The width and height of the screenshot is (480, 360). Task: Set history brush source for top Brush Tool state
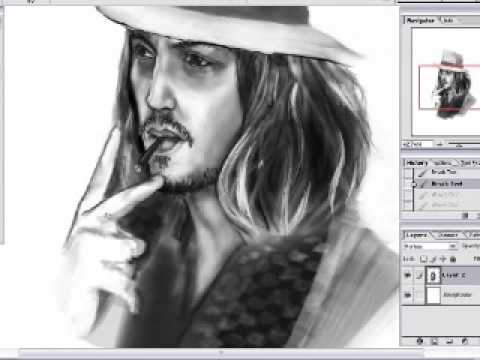click(408, 173)
